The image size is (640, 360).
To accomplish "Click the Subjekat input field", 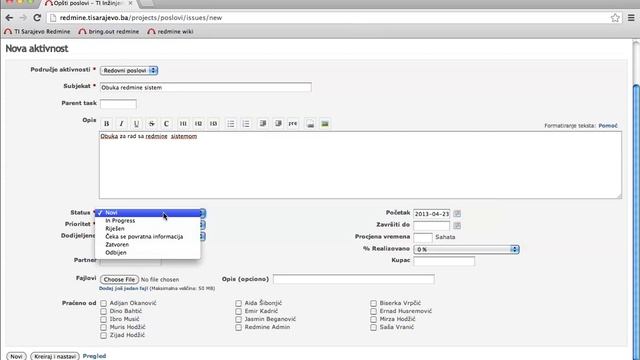I will (x=206, y=87).
